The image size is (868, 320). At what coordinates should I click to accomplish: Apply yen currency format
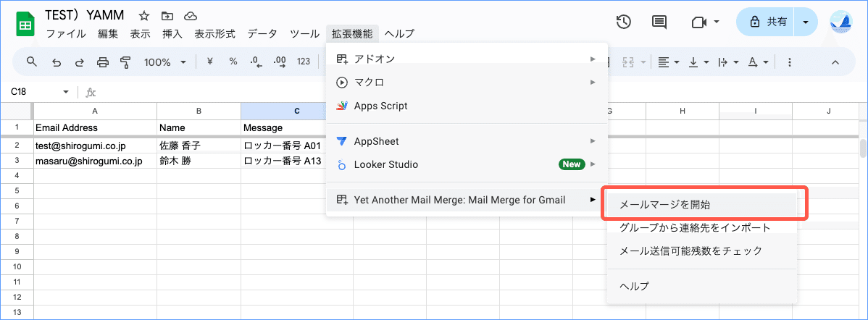pyautogui.click(x=210, y=62)
